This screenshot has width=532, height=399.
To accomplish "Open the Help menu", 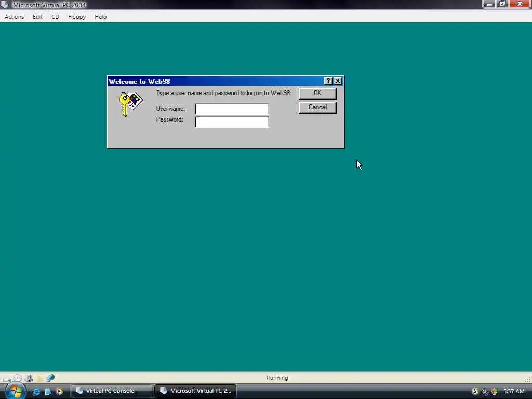I will pyautogui.click(x=100, y=17).
